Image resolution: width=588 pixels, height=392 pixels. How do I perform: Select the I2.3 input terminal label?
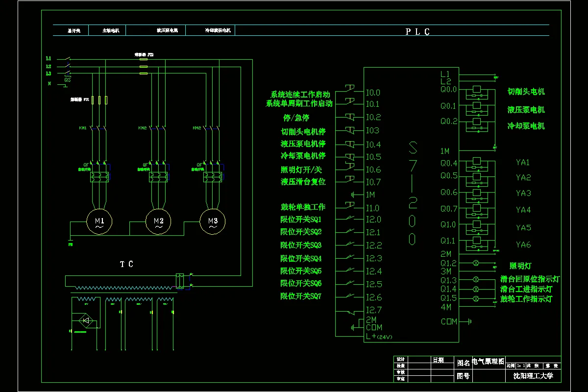coord(373,258)
